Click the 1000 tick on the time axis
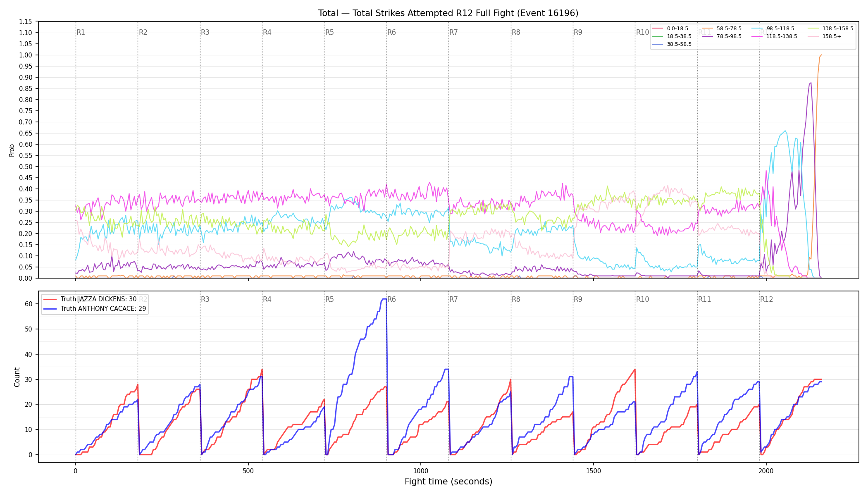Screen dimensions: 868x496 [421, 471]
